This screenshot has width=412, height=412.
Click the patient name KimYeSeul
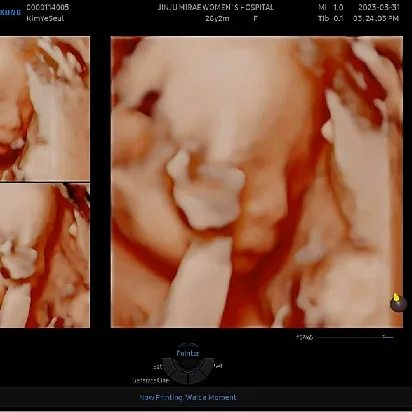click(45, 18)
